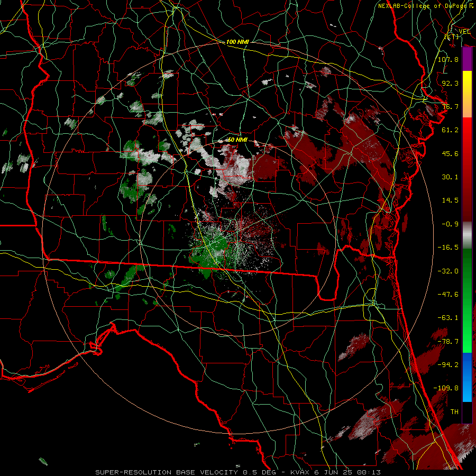This screenshot has height=476, width=476.
Task: Click the yellow segment of the color bar
Action: 467,83
